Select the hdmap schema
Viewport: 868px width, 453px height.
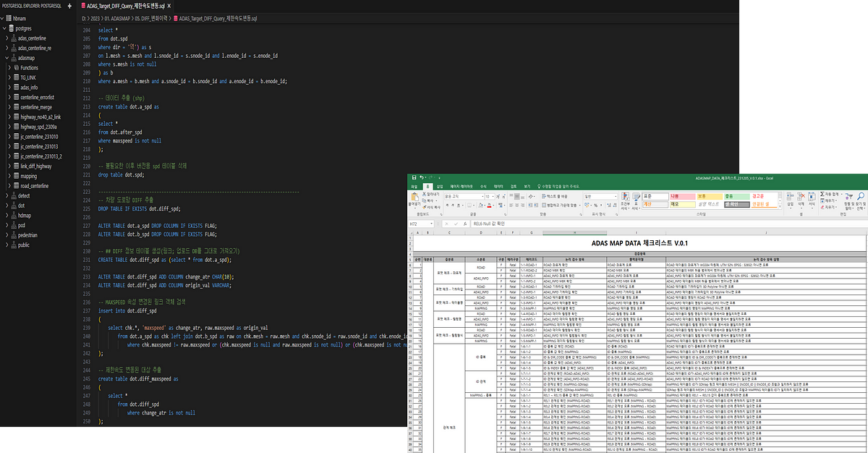coord(25,215)
